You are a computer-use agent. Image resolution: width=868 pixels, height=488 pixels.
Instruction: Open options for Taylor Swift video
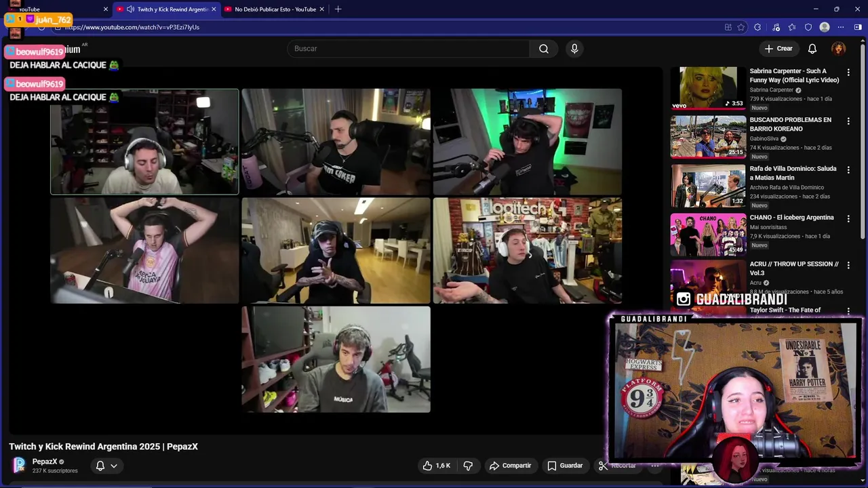[848, 311]
